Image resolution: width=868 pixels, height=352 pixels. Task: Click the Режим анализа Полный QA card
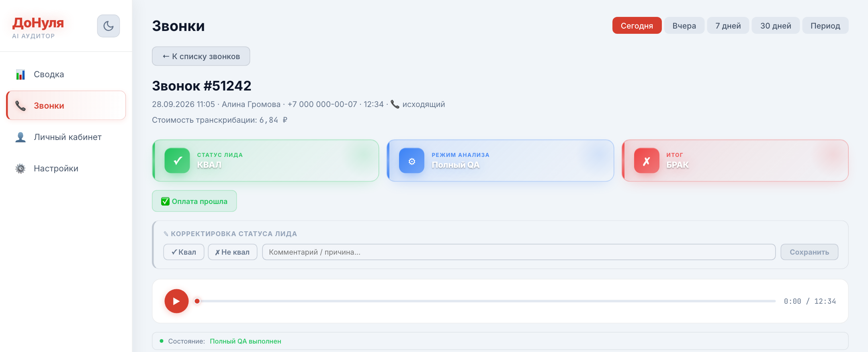pos(500,161)
